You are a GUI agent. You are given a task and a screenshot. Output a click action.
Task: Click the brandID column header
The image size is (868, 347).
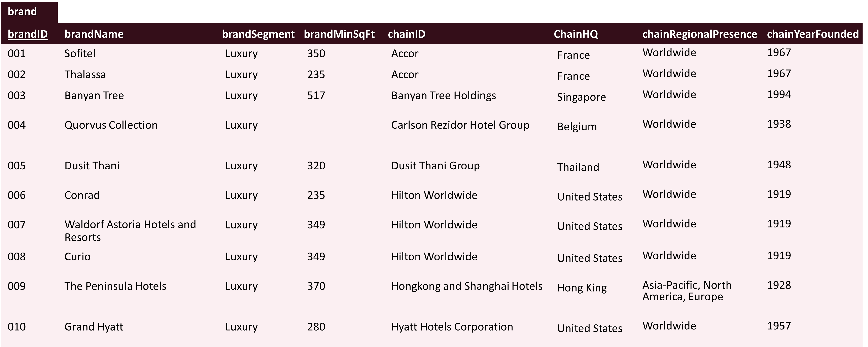pyautogui.click(x=28, y=34)
